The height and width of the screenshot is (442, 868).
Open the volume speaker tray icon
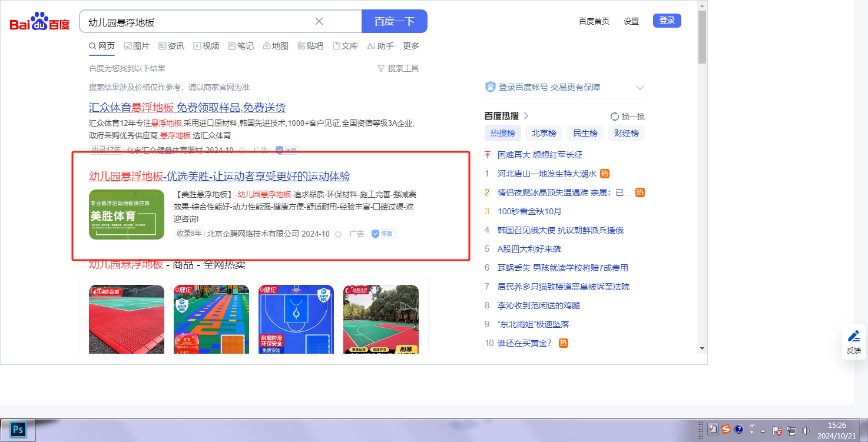coord(806,430)
